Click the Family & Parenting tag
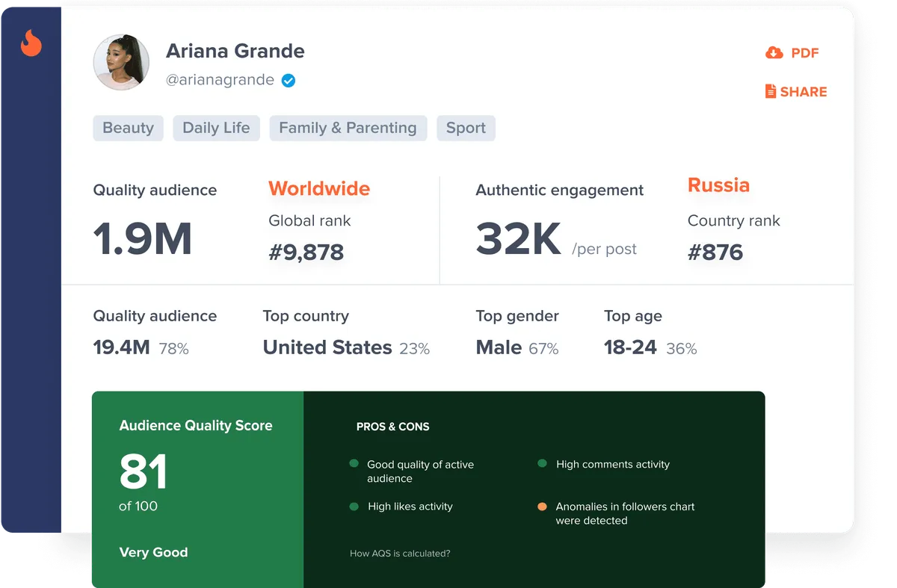This screenshot has width=897, height=588. pyautogui.click(x=348, y=128)
